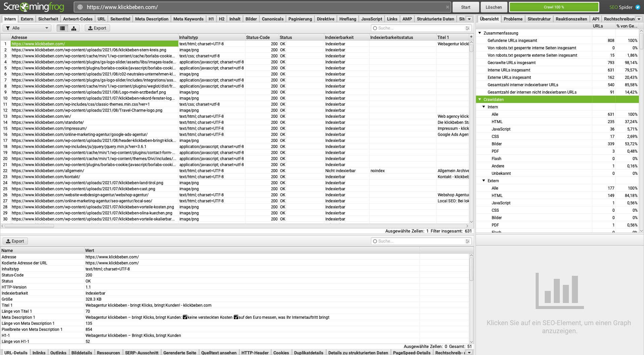
Task: Click the Crawl 100% progress bar
Action: pos(554,7)
